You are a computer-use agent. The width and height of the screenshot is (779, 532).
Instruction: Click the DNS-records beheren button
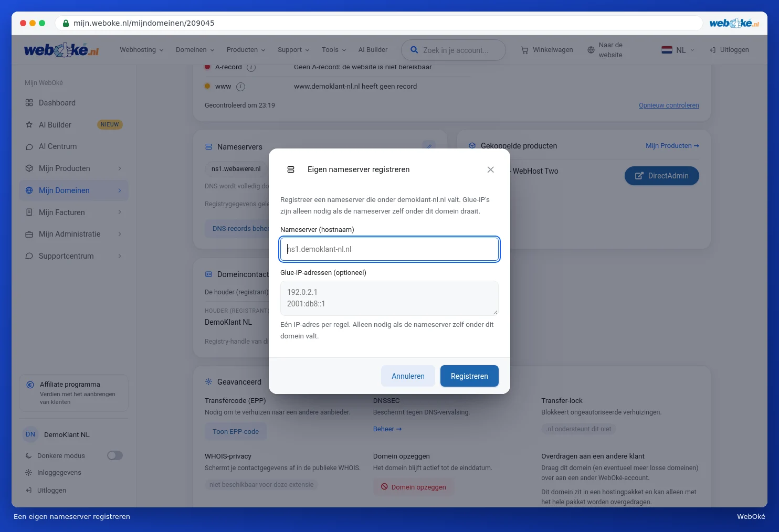coord(237,229)
